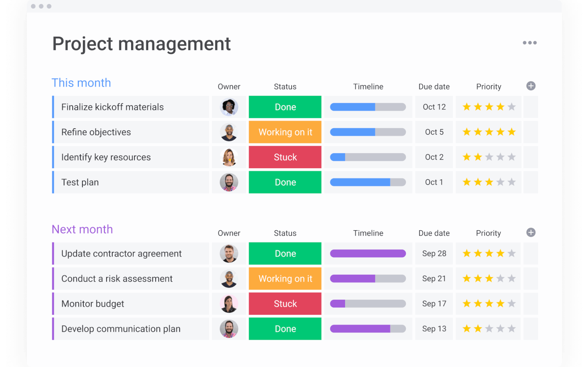The height and width of the screenshot is (367, 588).
Task: Set priority stars for Finalize kickoff materials
Action: pyautogui.click(x=489, y=107)
